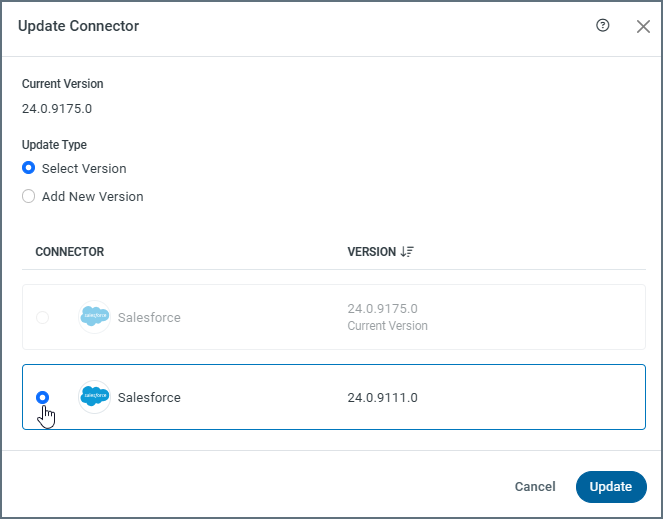Click the Update Connector dialog title
The width and height of the screenshot is (663, 519).
pyautogui.click(x=78, y=26)
